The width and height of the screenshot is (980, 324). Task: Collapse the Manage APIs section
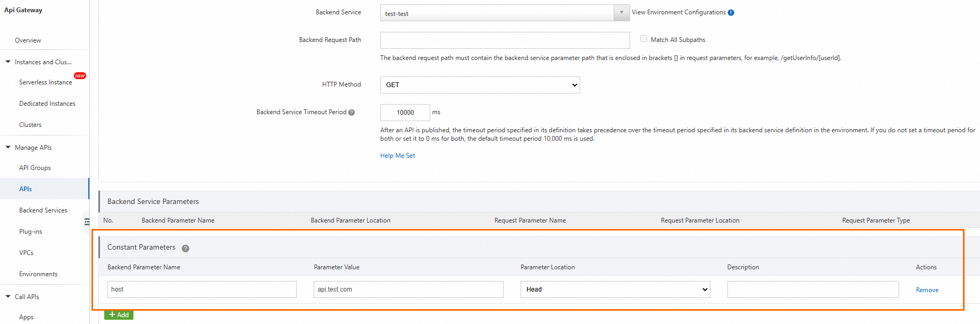[8, 148]
